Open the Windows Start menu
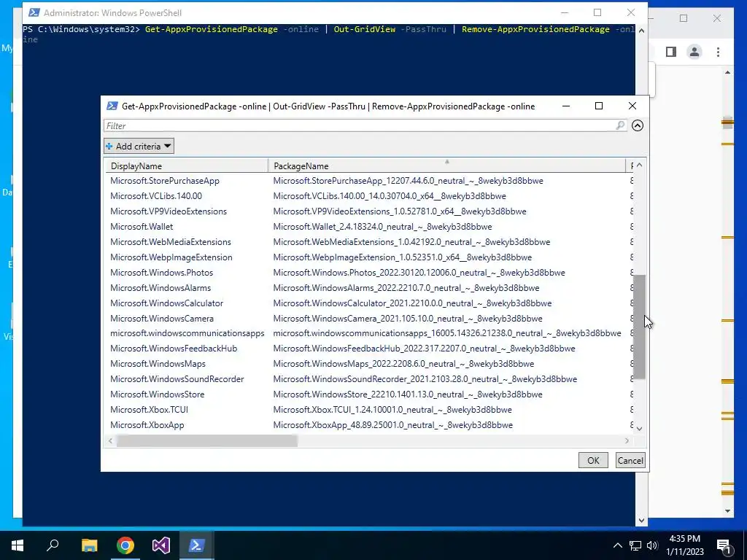The image size is (747, 560). (x=18, y=545)
